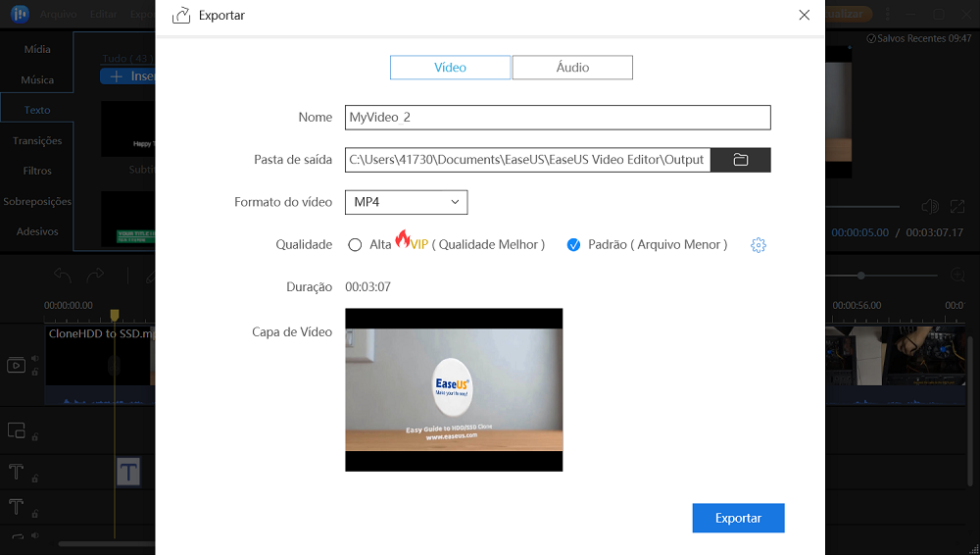Select the Alta quality radio button
This screenshot has width=980, height=555.
[355, 244]
